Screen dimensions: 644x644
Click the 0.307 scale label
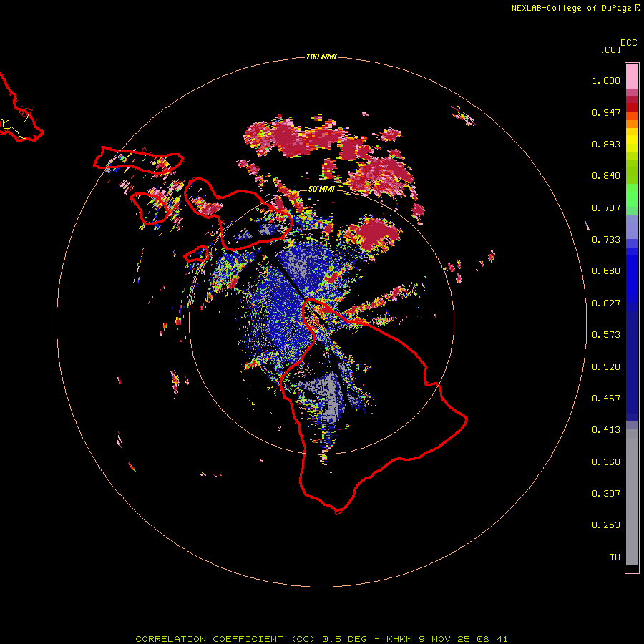pyautogui.click(x=606, y=494)
